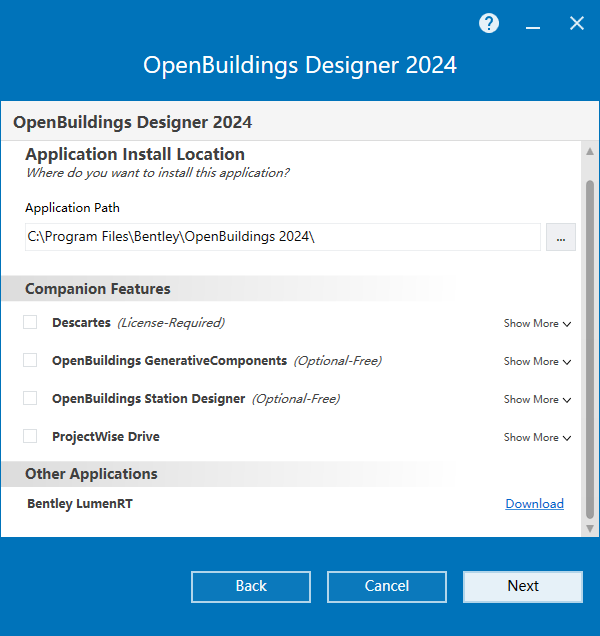The height and width of the screenshot is (636, 600).
Task: Open the help question mark icon
Action: [489, 23]
